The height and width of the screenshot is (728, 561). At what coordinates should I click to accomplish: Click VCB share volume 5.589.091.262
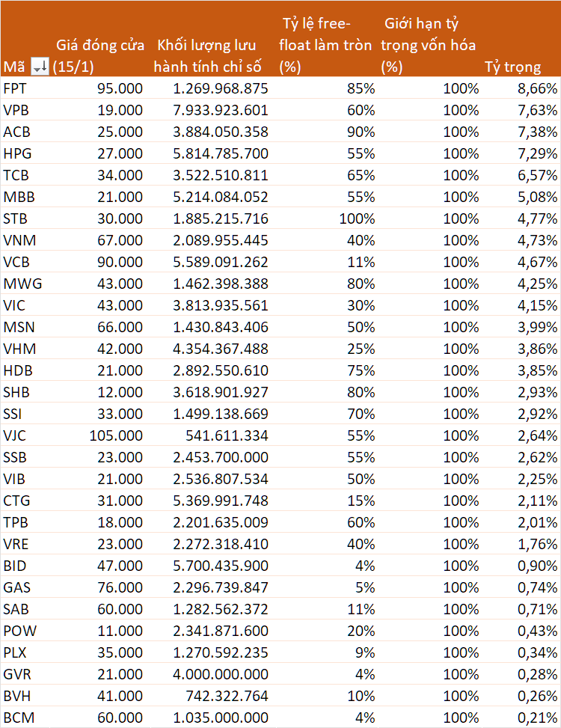pyautogui.click(x=221, y=262)
